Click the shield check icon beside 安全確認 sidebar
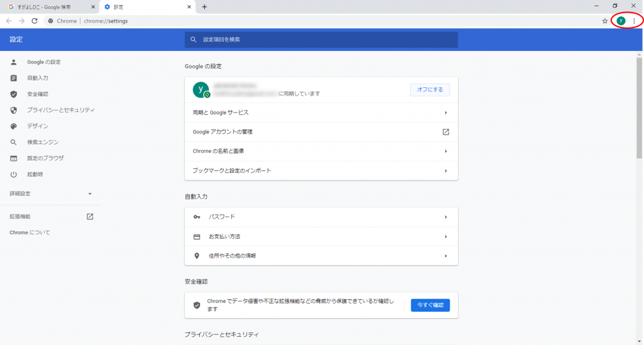This screenshot has width=644, height=345. coord(14,94)
